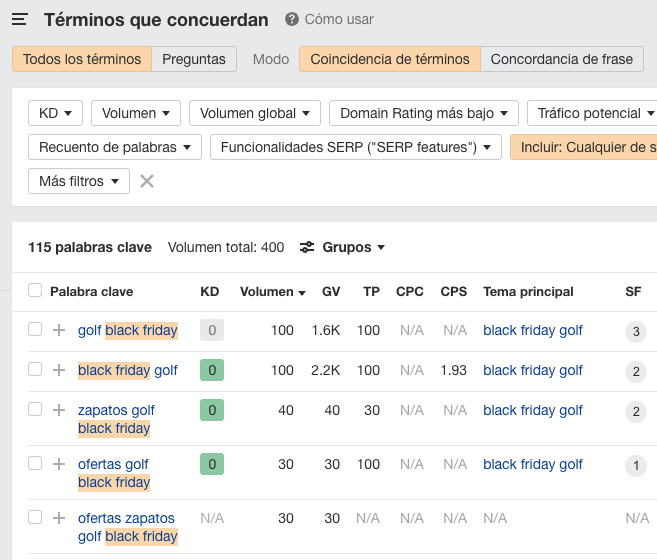The image size is (657, 560).
Task: Add 'ofertas golf black friday' plus icon
Action: pos(59,464)
